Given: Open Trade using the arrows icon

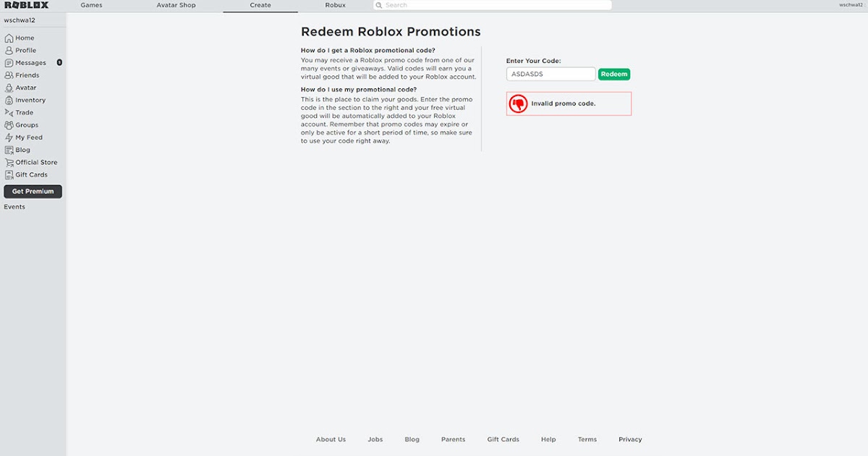Looking at the screenshot, I should (x=9, y=112).
